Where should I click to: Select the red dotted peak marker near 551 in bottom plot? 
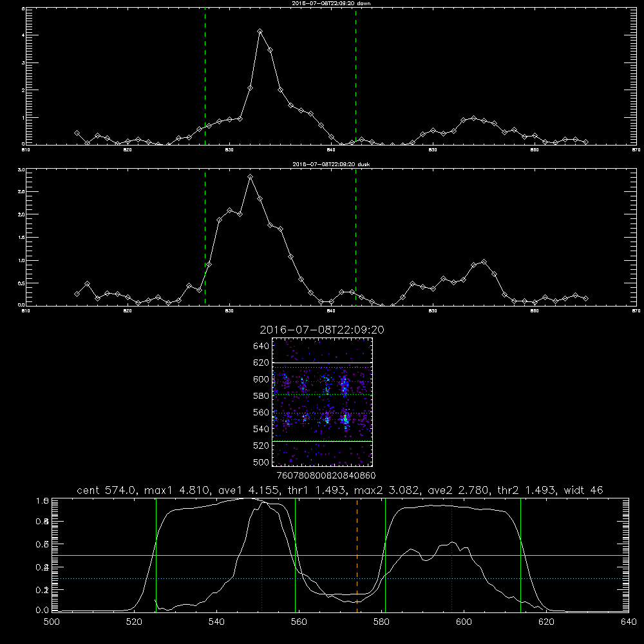point(261,556)
